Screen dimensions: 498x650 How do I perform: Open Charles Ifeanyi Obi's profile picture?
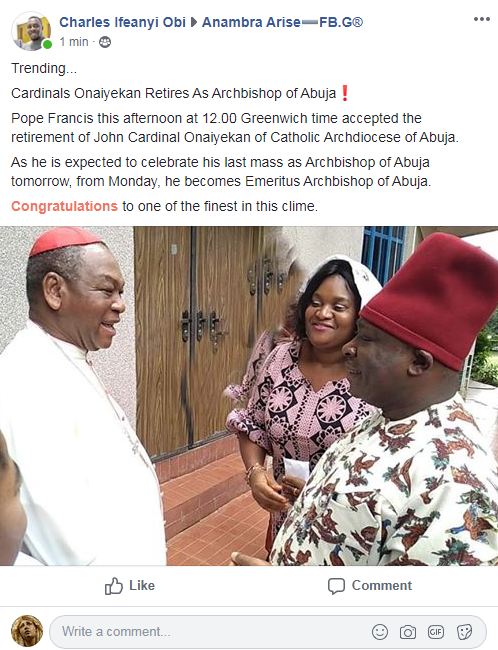[32, 31]
